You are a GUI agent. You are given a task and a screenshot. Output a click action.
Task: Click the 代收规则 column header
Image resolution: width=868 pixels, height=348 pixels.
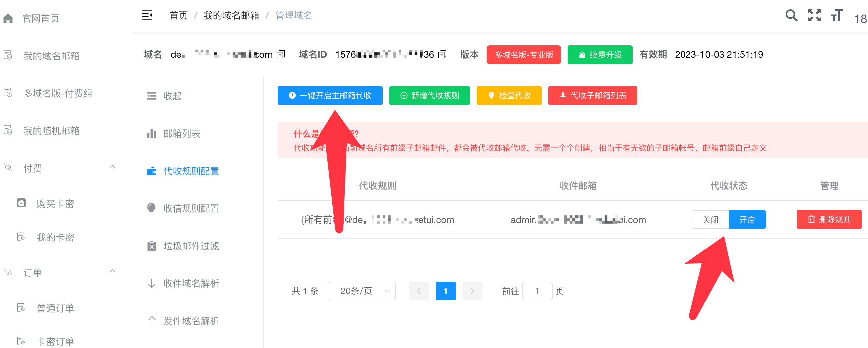pyautogui.click(x=377, y=185)
